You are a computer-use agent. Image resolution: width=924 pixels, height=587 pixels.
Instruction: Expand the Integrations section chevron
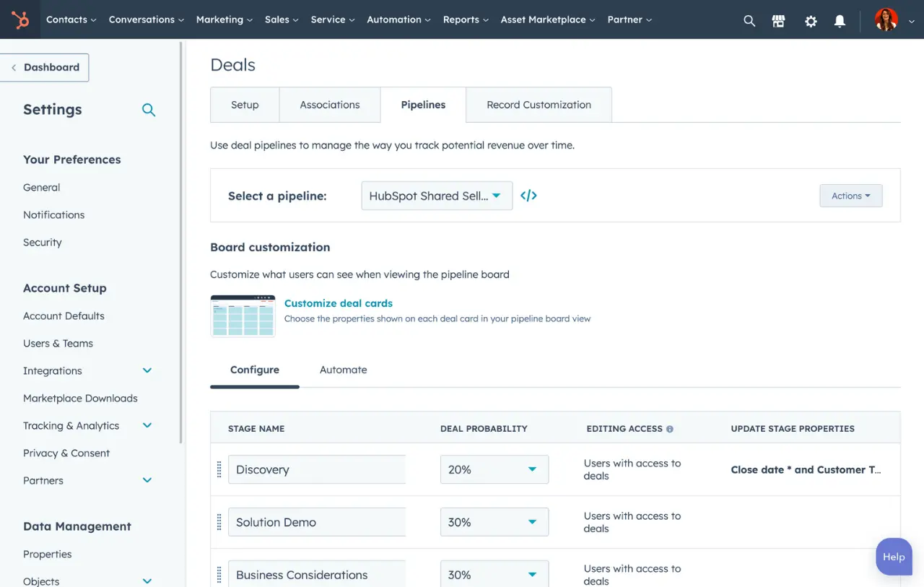pos(147,370)
